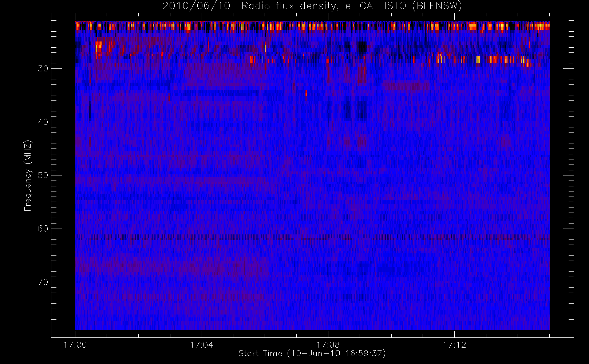
Task: Click the 60 MHz frequency tick label
Action: 43,229
